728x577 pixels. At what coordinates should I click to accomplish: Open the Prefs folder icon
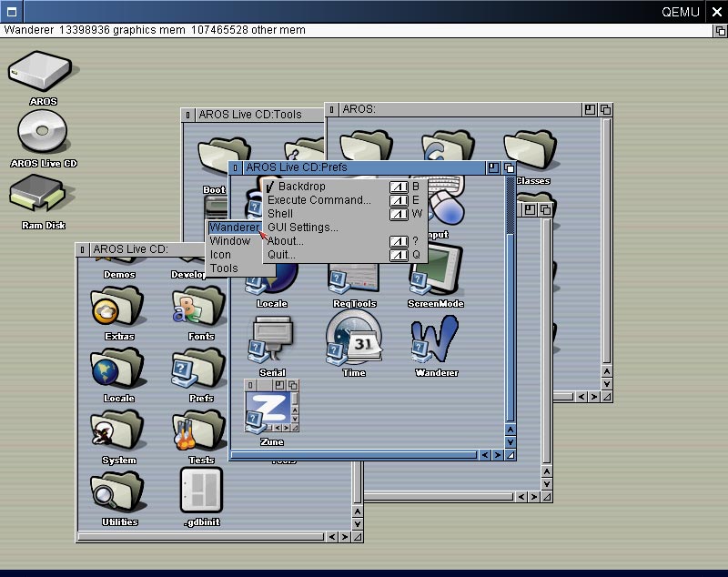point(199,369)
